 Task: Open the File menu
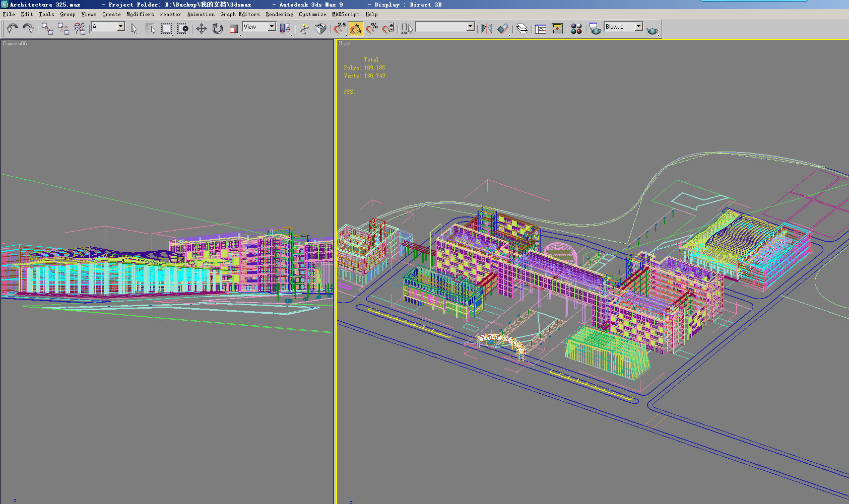pos(9,15)
